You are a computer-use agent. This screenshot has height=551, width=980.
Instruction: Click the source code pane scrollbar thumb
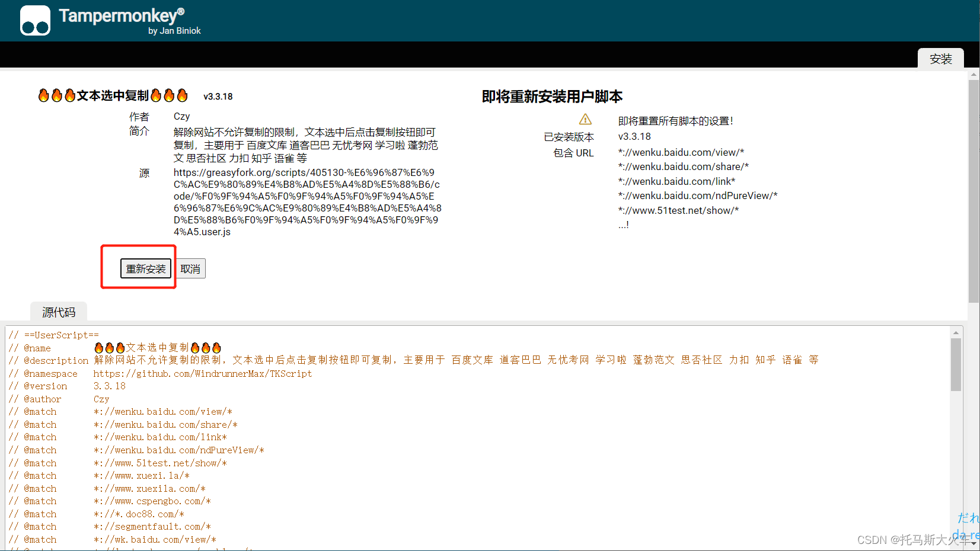956,364
